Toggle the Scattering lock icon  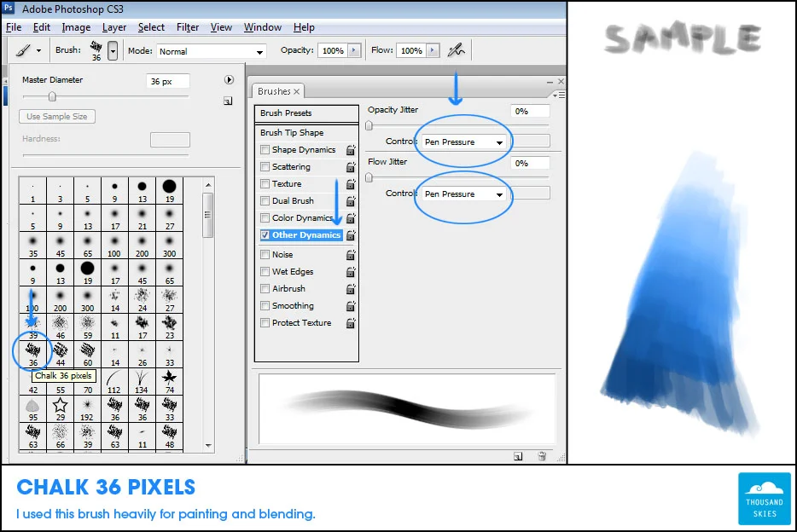click(351, 167)
